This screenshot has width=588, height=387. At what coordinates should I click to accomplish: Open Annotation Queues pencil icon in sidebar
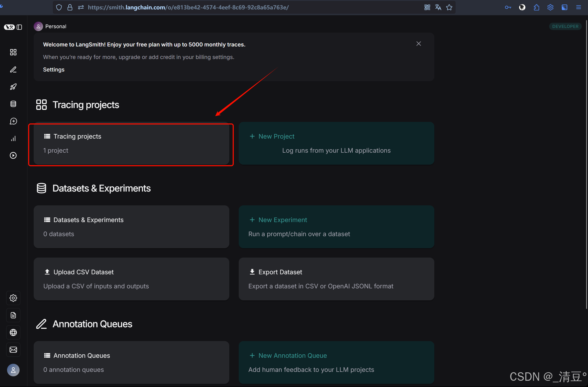(13, 69)
